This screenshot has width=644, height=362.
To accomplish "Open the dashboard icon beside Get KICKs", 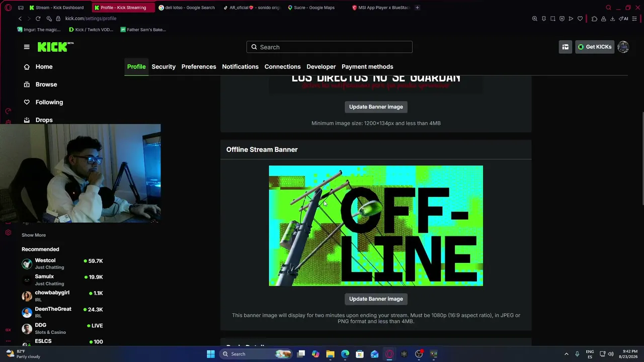I will click(566, 47).
